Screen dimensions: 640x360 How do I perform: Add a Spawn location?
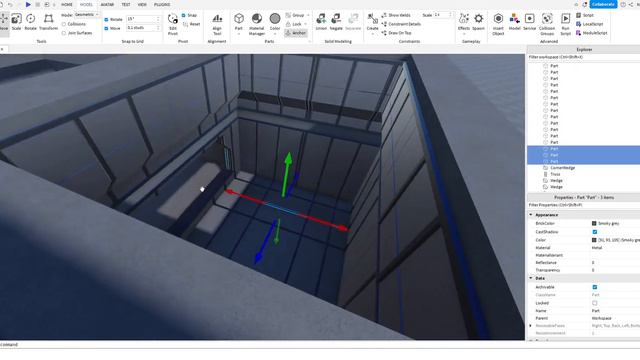[x=478, y=22]
